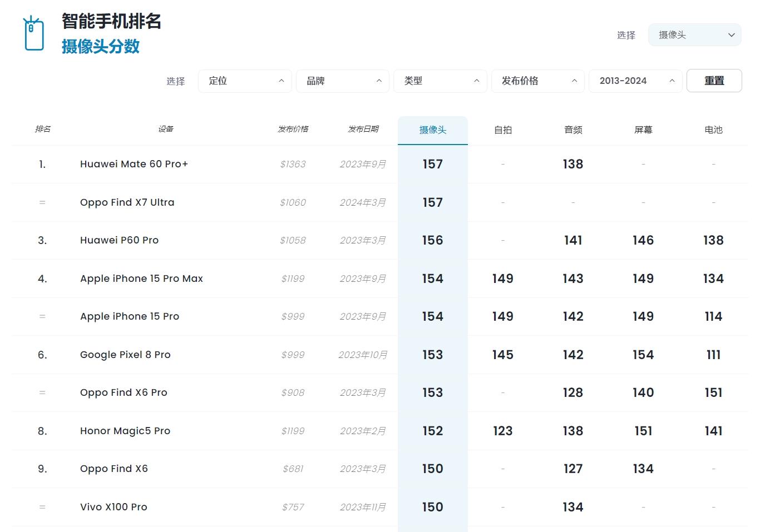Screen dimensions: 765x532
Task: Click battery score 138 of Huawei P60 Pro
Action: [713, 240]
